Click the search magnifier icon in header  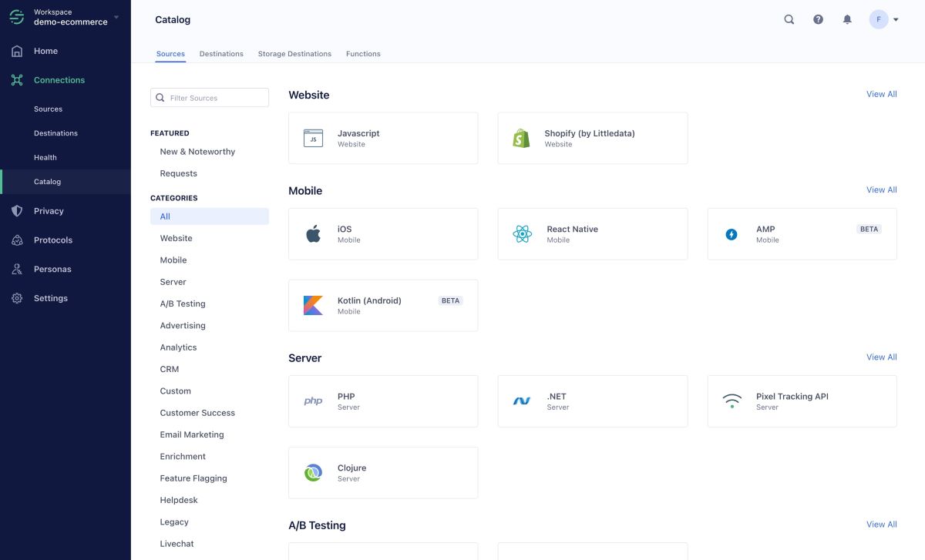tap(789, 20)
